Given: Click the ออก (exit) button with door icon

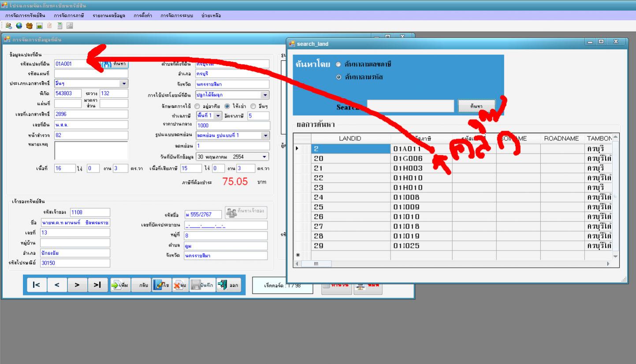Looking at the screenshot, I should point(228,285).
